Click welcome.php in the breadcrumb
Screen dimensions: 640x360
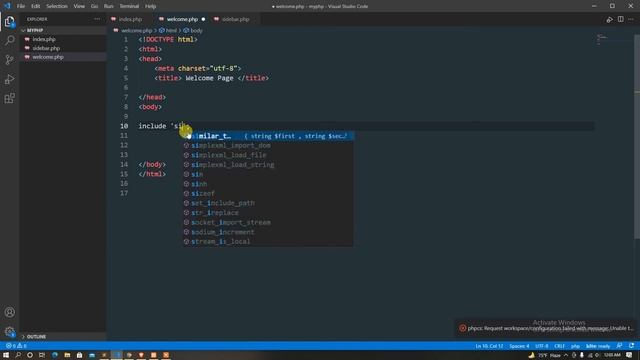(137, 31)
